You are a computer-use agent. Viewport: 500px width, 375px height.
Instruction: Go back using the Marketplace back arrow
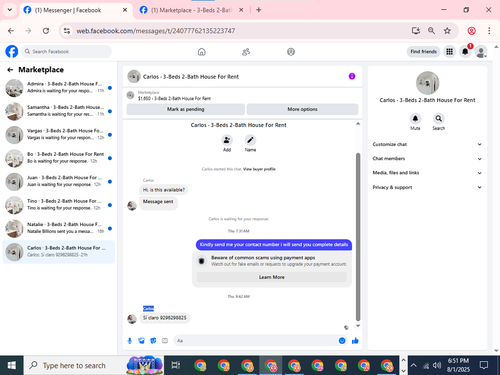point(10,70)
